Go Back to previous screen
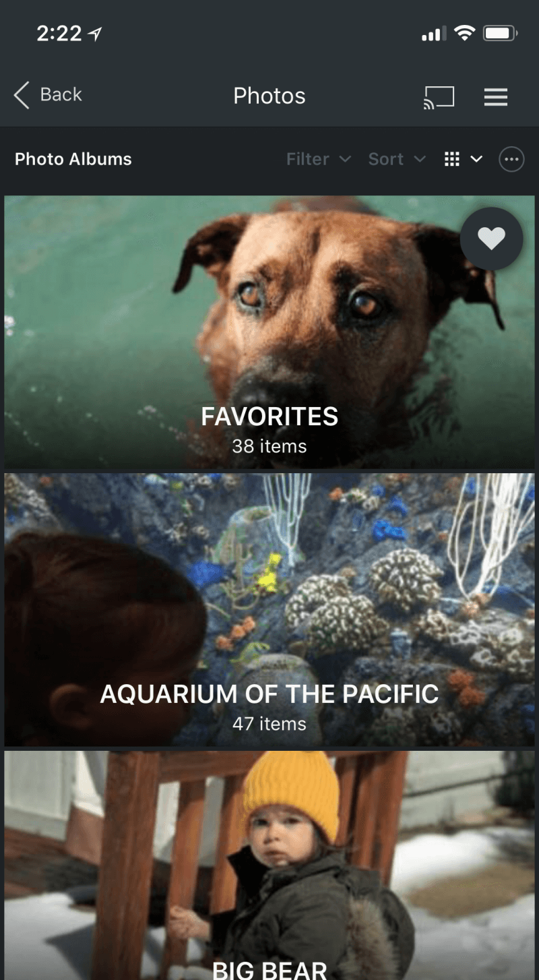Screen dimensions: 539x980 point(48,95)
